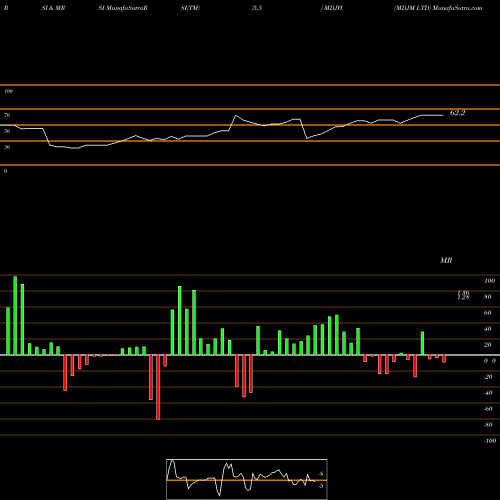This screenshot has height=500, width=500.
Task: Select the "SI & MR" header text
Action: tap(53, 8)
